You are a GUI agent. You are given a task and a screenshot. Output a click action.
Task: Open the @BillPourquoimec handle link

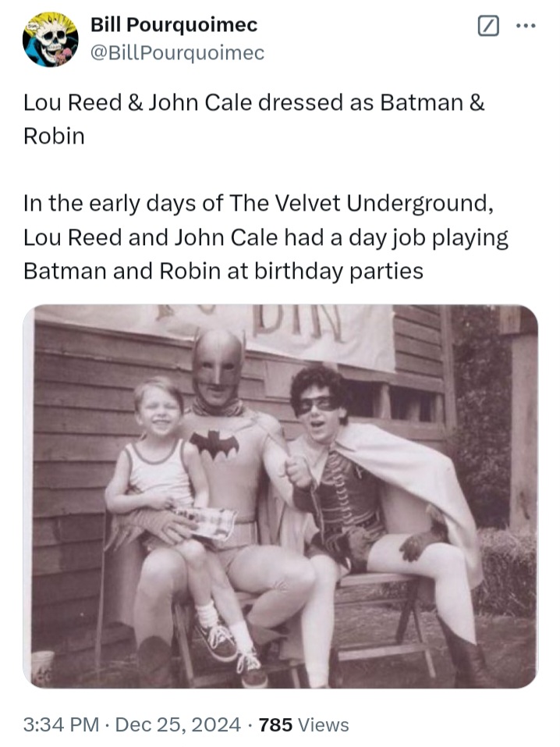coord(177,52)
